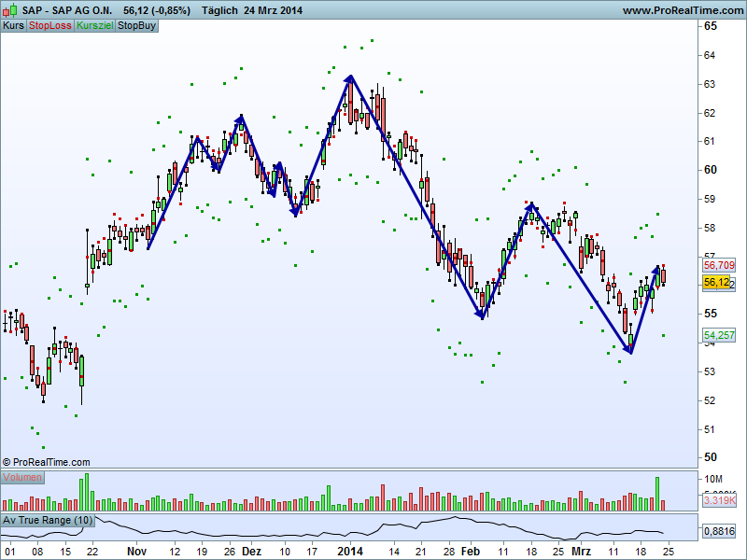Select the Kurs indicator label
The image size is (747, 560).
click(x=13, y=26)
